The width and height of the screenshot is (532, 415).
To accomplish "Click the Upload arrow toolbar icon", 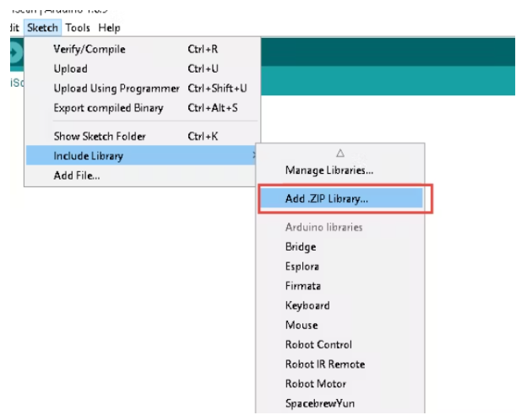I will click(15, 52).
